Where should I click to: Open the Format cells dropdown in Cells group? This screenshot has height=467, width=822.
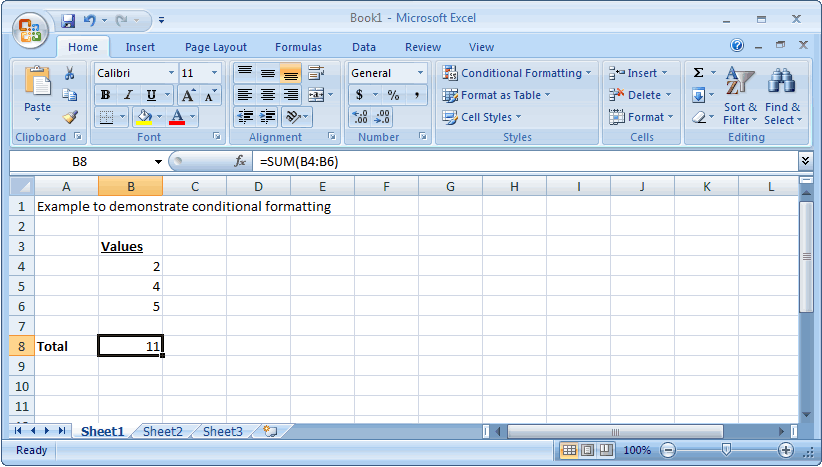pyautogui.click(x=641, y=117)
